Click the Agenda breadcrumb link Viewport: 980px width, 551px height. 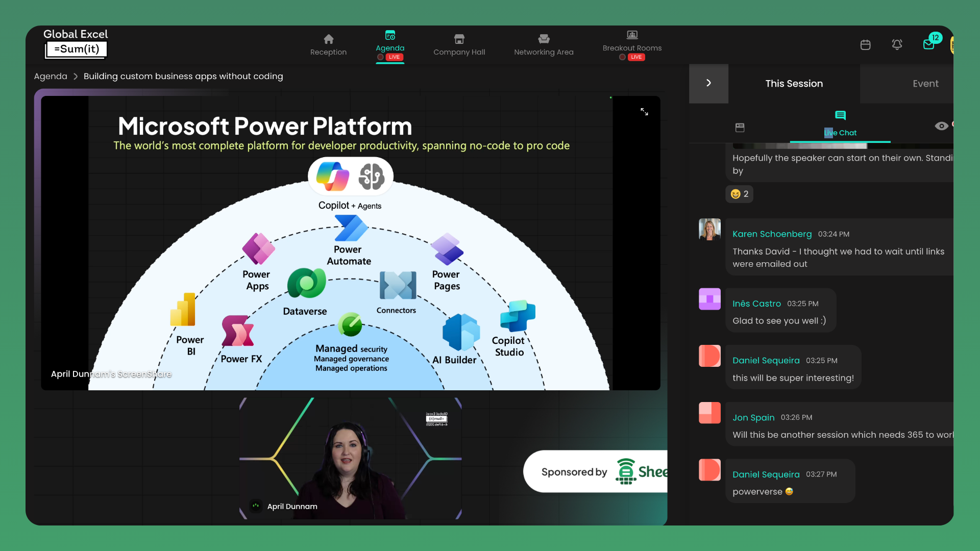pyautogui.click(x=51, y=77)
